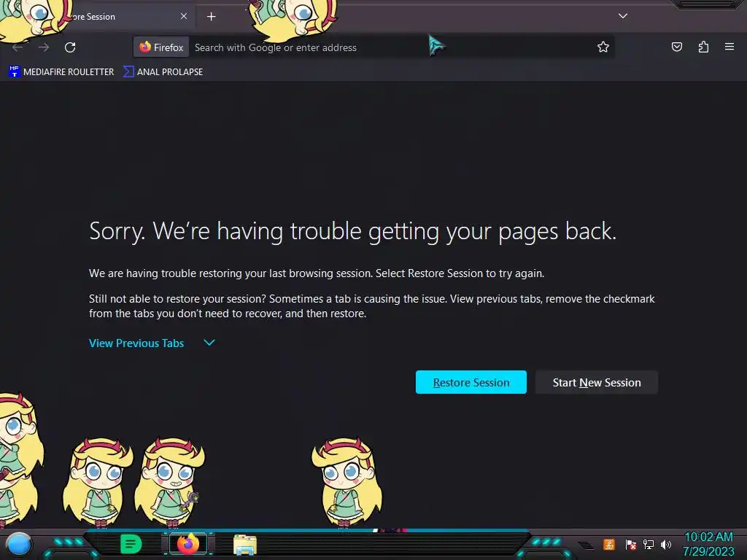Click the Start New Session button
This screenshot has width=747, height=560.
click(x=597, y=382)
